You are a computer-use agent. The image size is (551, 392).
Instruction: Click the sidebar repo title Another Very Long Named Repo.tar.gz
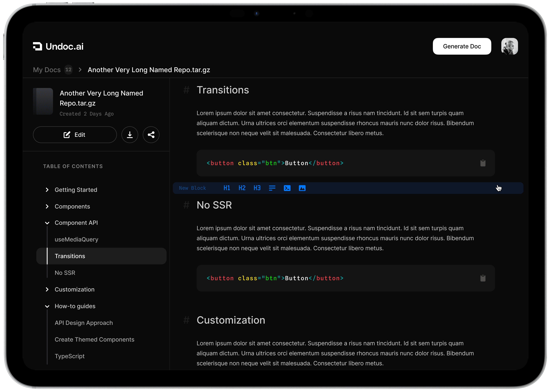click(x=101, y=98)
